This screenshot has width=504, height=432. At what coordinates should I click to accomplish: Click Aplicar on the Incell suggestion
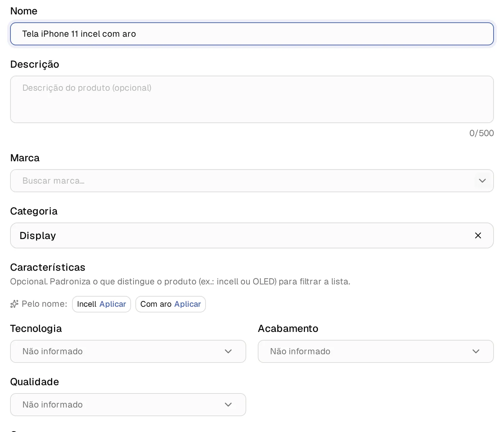pos(113,304)
